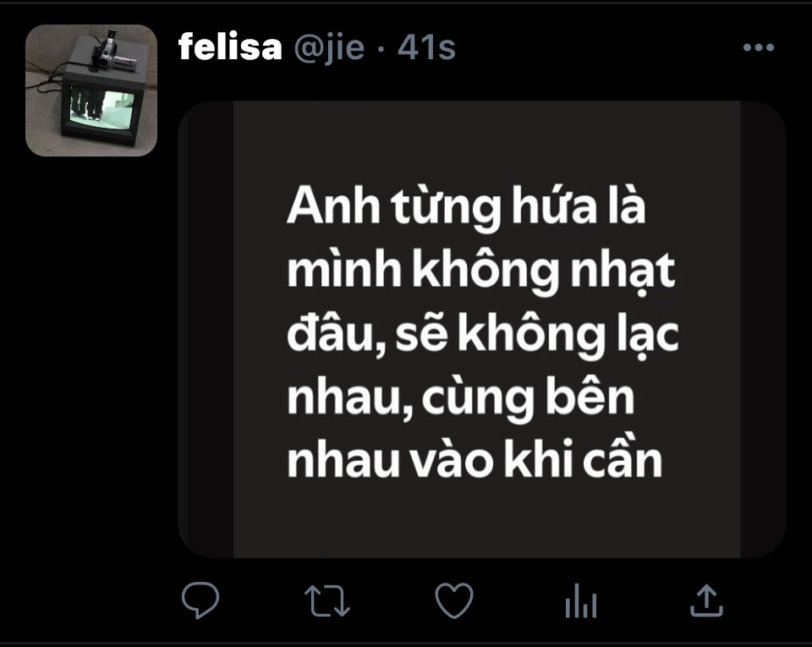Image resolution: width=812 pixels, height=647 pixels.
Task: Expand the attached lyric image
Action: pyautogui.click(x=482, y=329)
